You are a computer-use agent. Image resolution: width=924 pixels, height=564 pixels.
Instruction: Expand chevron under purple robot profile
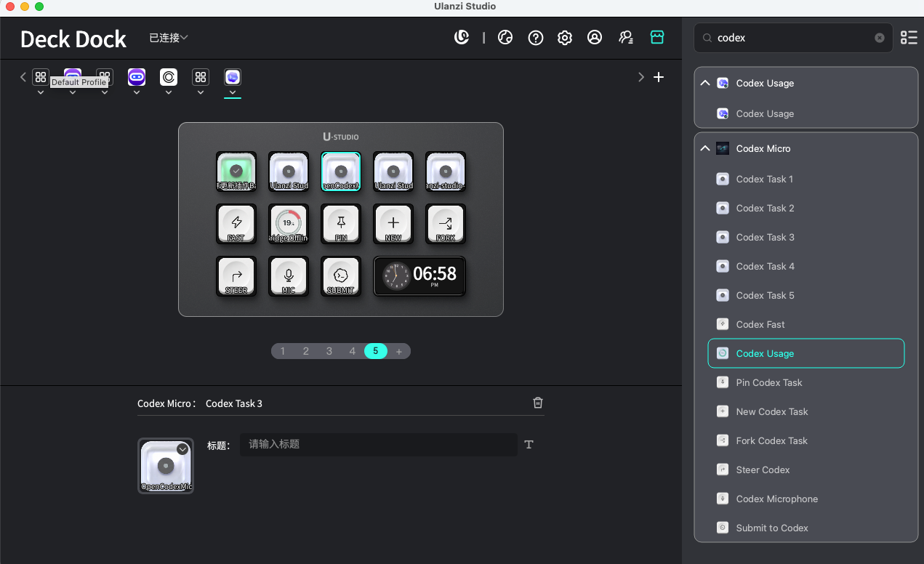point(137,92)
